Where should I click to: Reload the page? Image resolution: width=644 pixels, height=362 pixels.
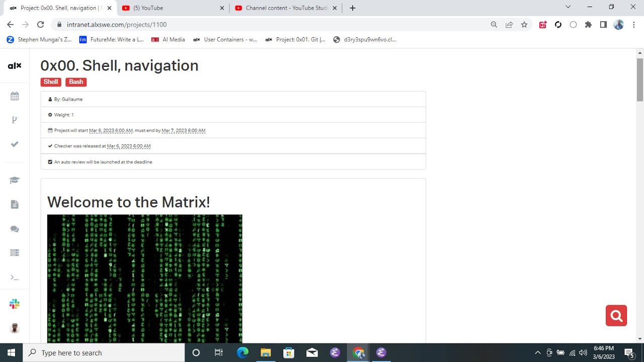point(41,25)
